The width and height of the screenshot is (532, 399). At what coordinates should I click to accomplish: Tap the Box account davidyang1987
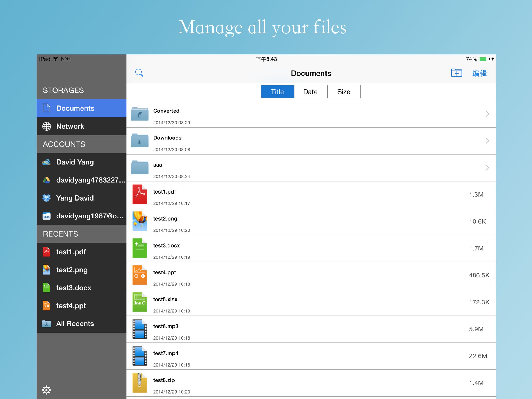coord(90,216)
